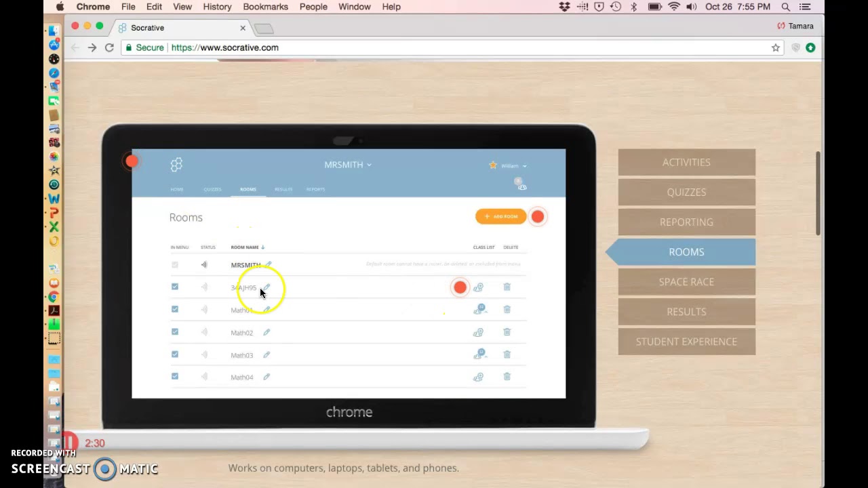Screen dimensions: 868x488
Task: Click the red hotspot in the 34AJH95 row
Action: 460,287
